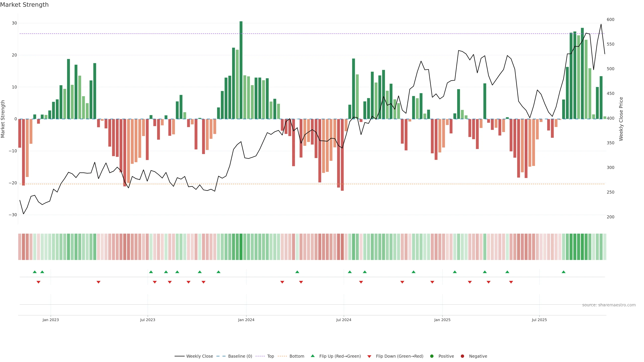
Task: Click the Market Strength chart title
Action: coord(24,5)
